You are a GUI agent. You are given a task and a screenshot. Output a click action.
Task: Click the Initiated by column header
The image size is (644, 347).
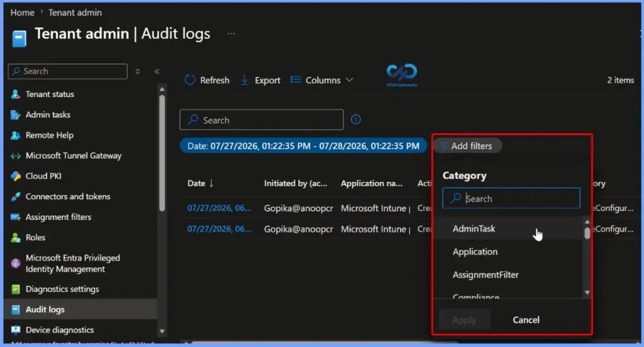coord(296,183)
